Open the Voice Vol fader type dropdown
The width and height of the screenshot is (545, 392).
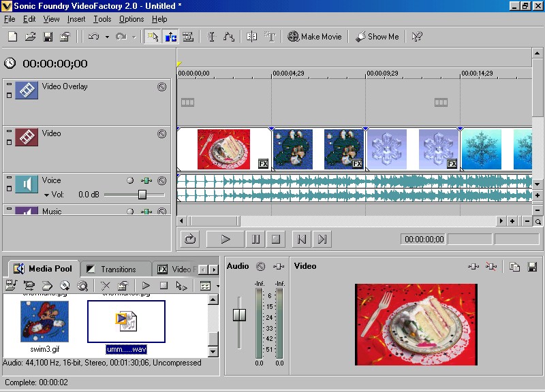pos(46,195)
